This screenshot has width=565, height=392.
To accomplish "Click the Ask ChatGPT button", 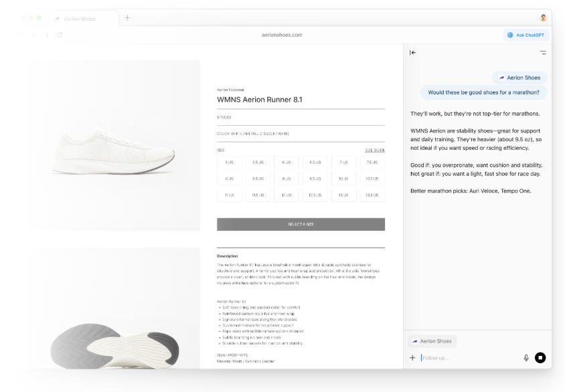I will tap(526, 35).
